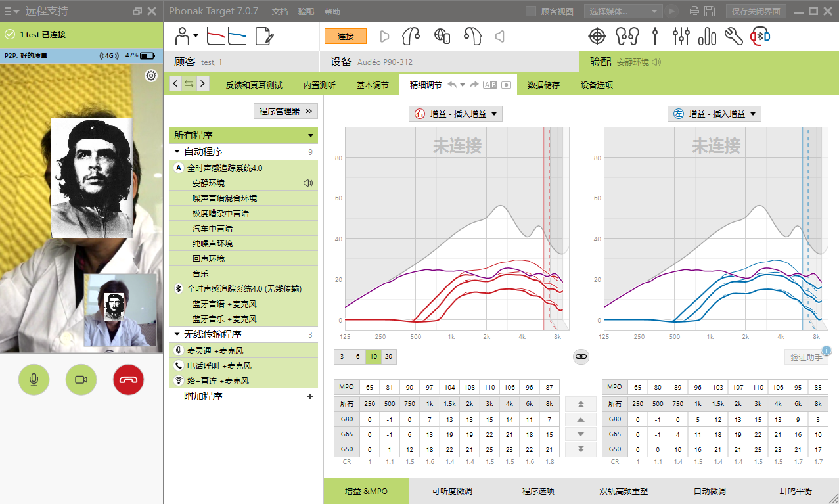Open the 文档 menu
839x504 pixels.
[x=280, y=11]
